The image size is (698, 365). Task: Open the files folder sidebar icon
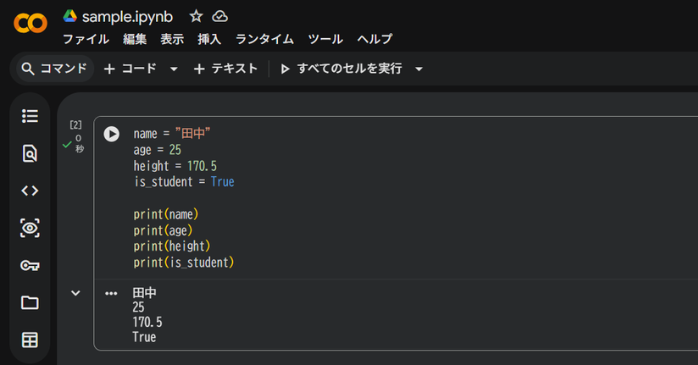30,303
